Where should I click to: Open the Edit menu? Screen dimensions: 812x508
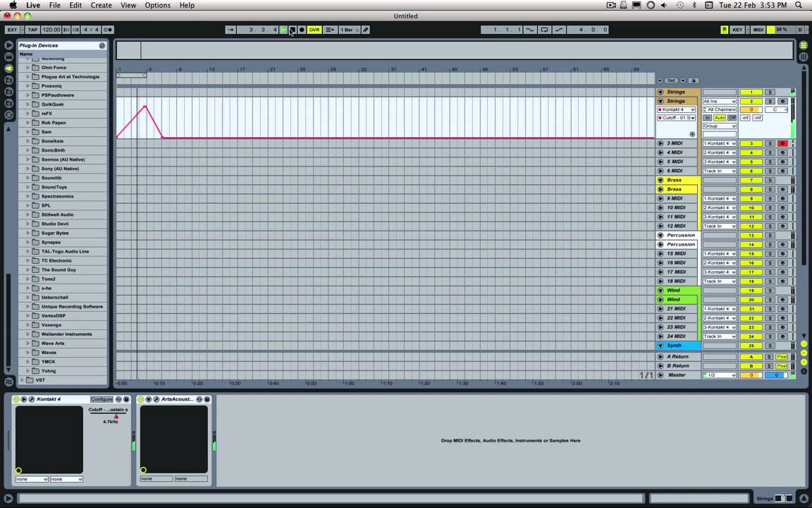tap(75, 5)
